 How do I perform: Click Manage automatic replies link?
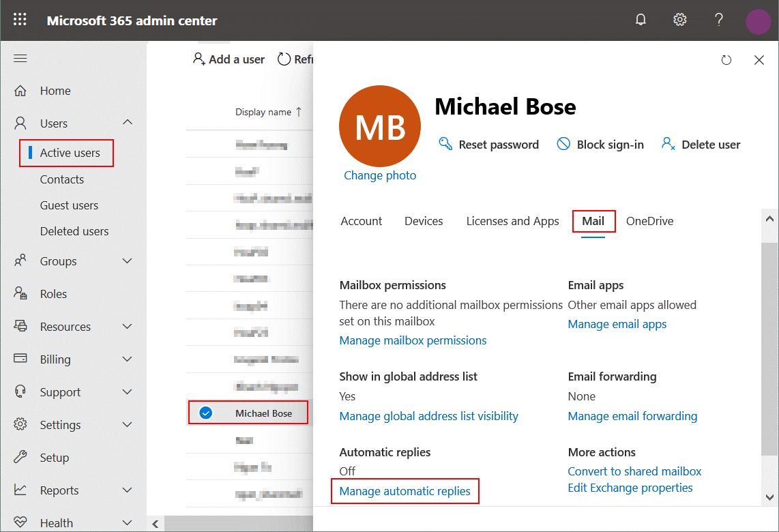[x=405, y=491]
